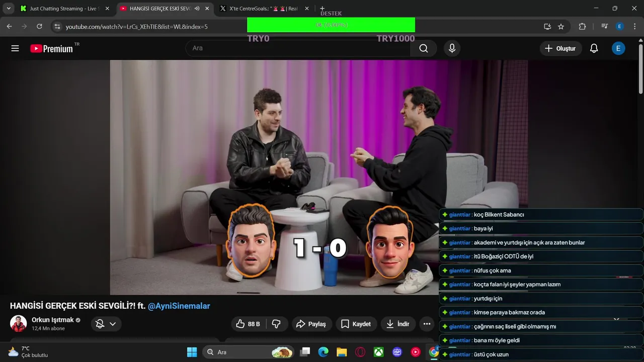This screenshot has width=644, height=362.
Task: Mute the tab via speaker icon
Action: [197, 9]
